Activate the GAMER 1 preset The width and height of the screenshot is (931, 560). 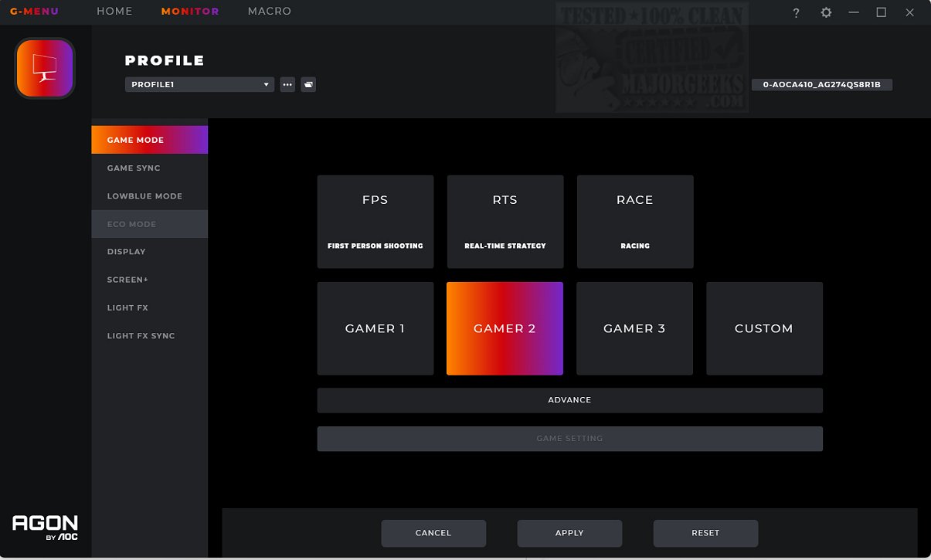(375, 328)
